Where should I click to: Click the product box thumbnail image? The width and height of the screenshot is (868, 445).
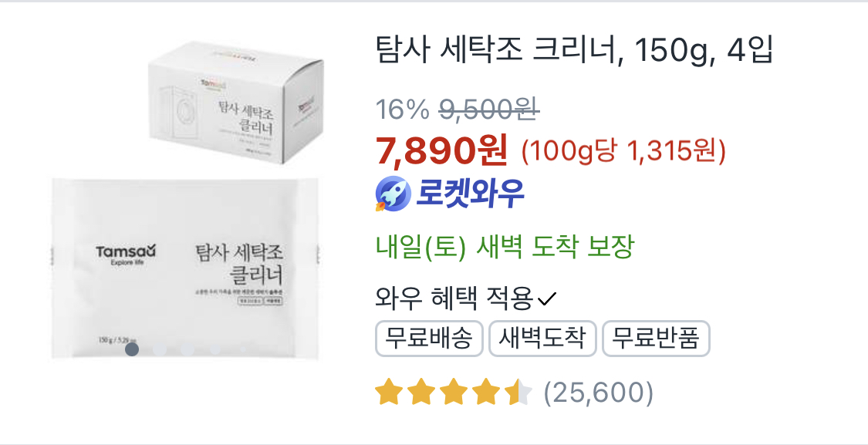click(236, 102)
